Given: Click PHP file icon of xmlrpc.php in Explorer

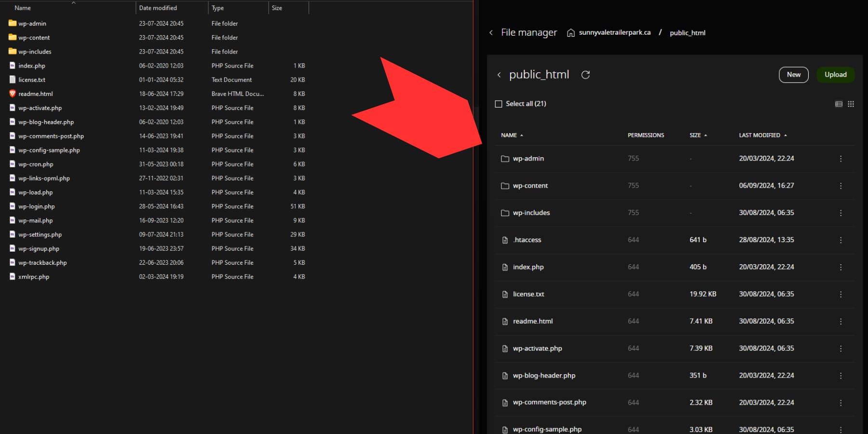Looking at the screenshot, I should click(x=13, y=277).
